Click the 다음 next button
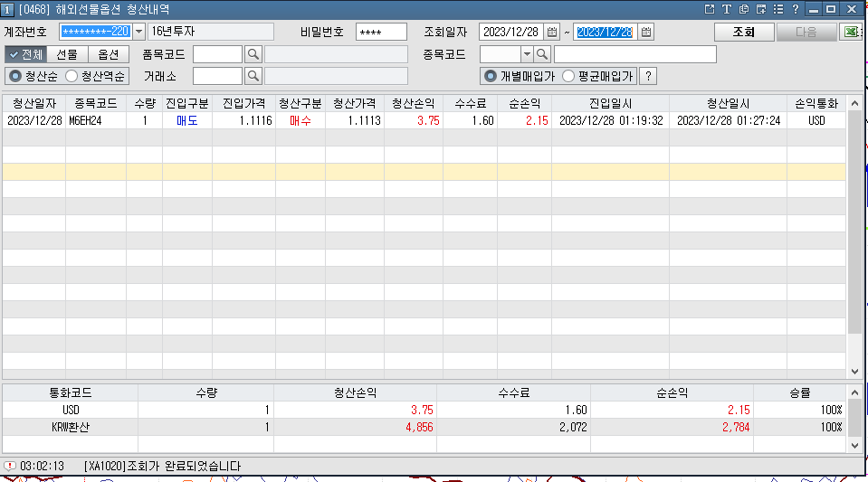Screen dimensions: 868x482 pyautogui.click(x=806, y=32)
